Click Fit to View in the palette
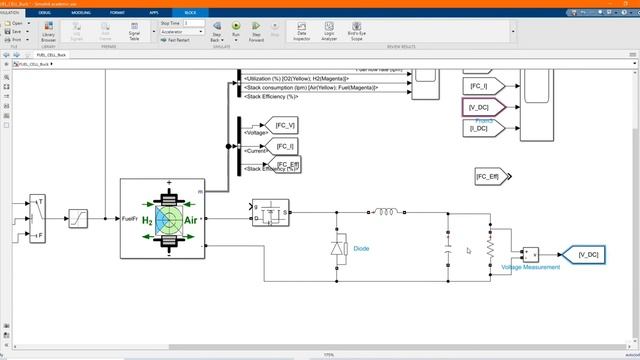 pos(7,87)
